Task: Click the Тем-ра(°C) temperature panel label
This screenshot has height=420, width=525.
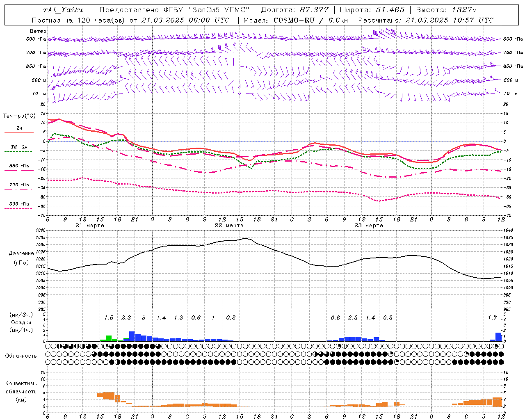Action: [x=19, y=116]
